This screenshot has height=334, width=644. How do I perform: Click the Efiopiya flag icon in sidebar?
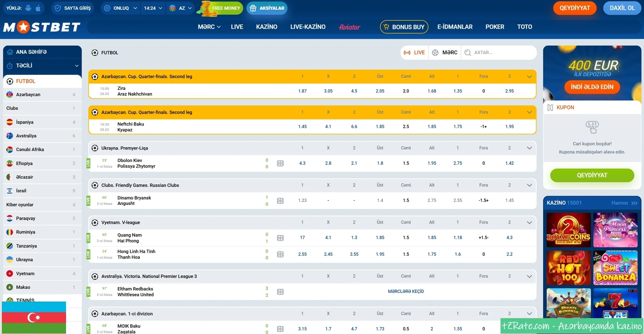[x=10, y=163]
